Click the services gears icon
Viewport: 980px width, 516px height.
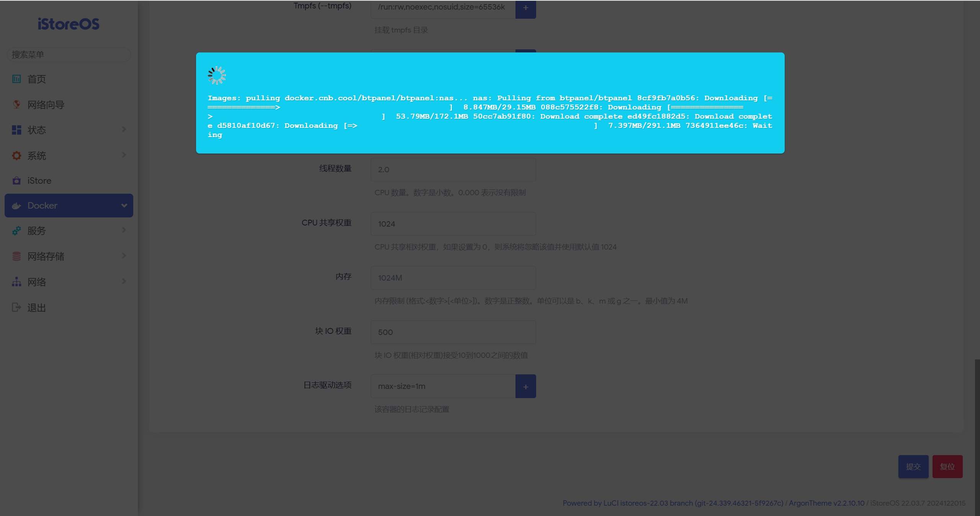16,230
